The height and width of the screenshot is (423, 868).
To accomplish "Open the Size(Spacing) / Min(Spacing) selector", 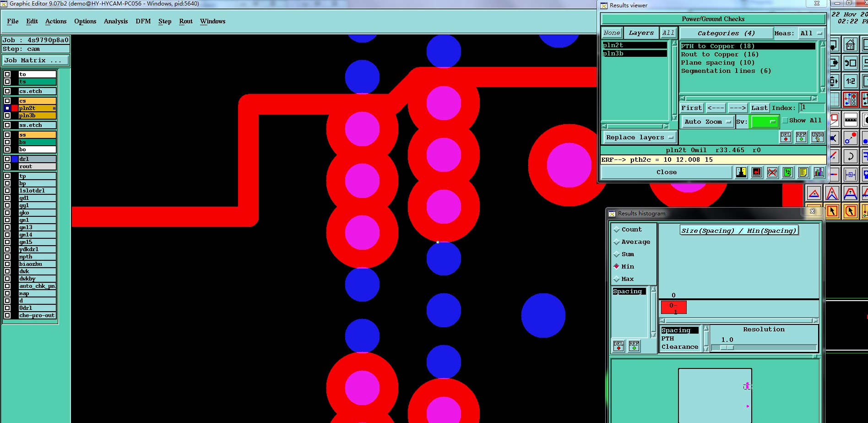I will pyautogui.click(x=739, y=231).
